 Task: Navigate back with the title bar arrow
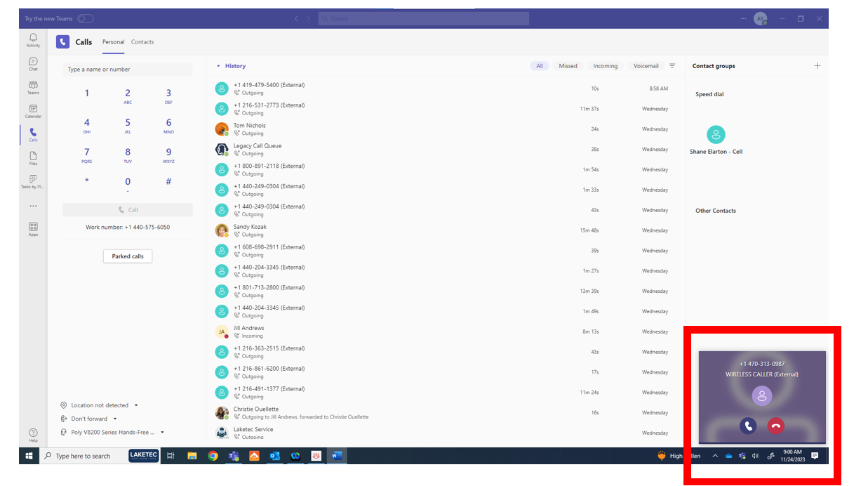[x=296, y=18]
